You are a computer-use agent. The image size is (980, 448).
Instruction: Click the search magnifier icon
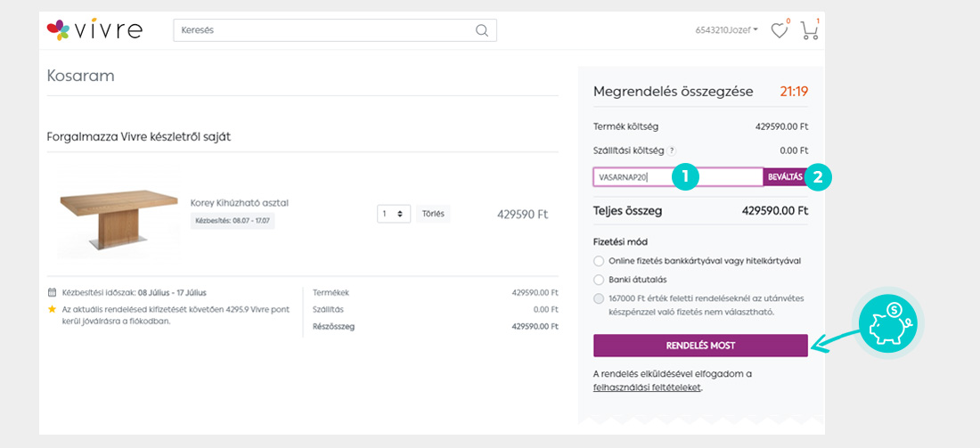pos(481,30)
